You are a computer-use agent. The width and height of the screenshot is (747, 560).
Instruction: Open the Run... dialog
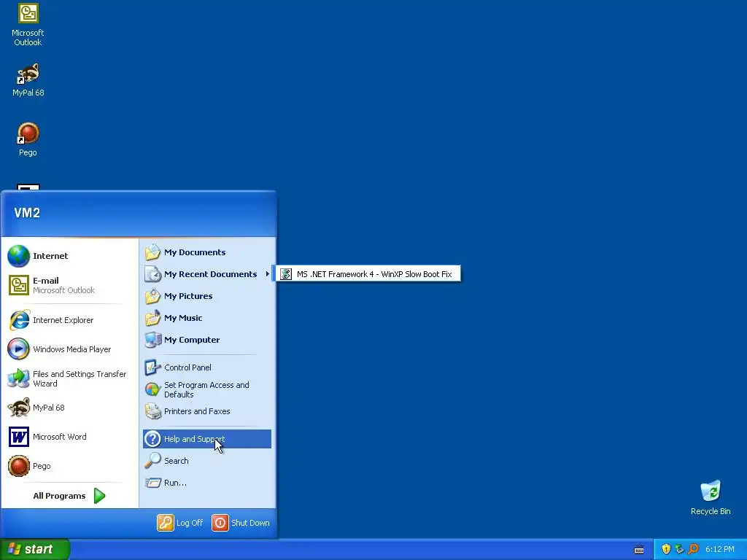click(x=206, y=483)
